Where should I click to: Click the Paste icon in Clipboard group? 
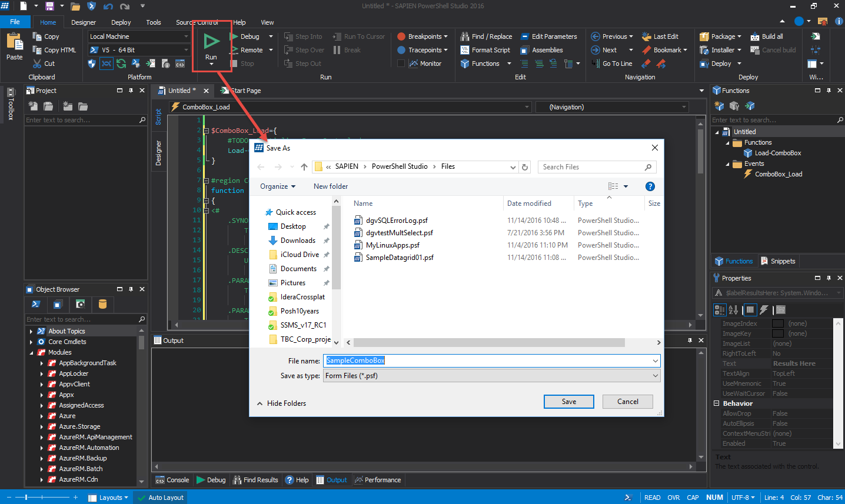14,41
